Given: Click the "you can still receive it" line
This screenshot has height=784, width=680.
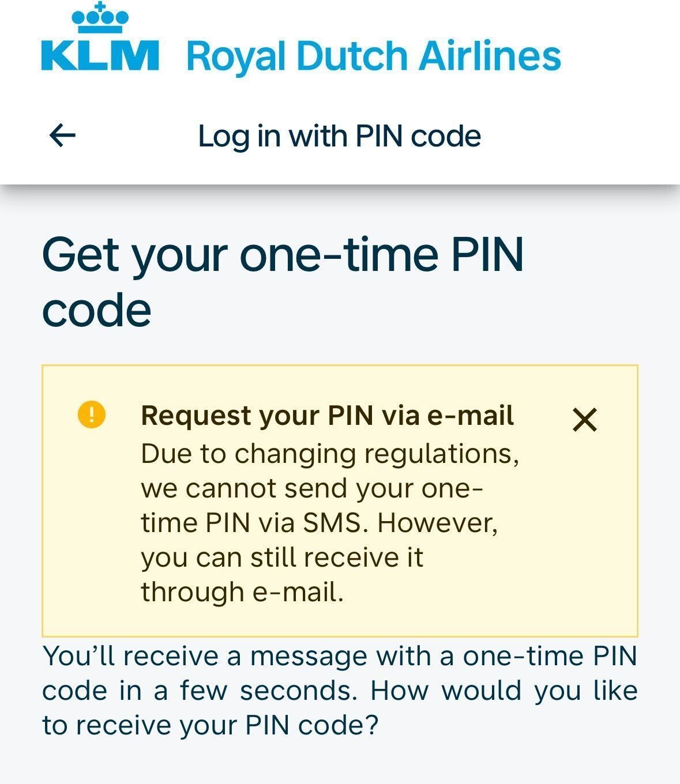Looking at the screenshot, I should pos(282,557).
